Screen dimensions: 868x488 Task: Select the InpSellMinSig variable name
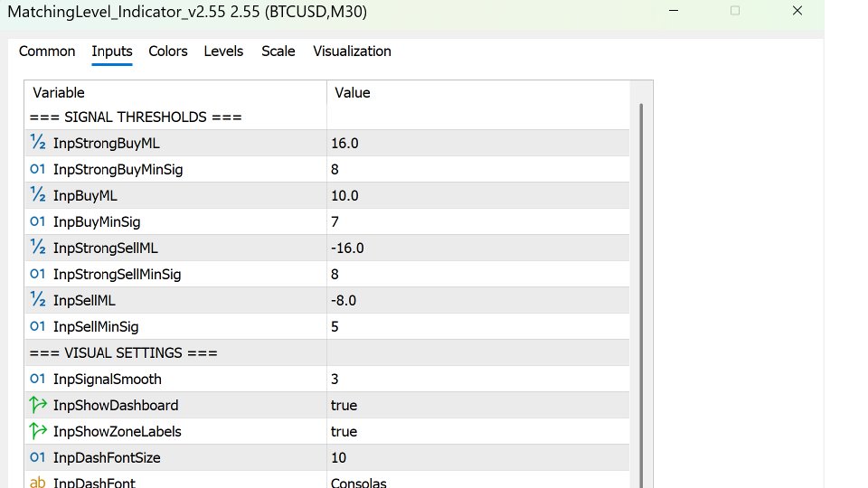tap(96, 326)
